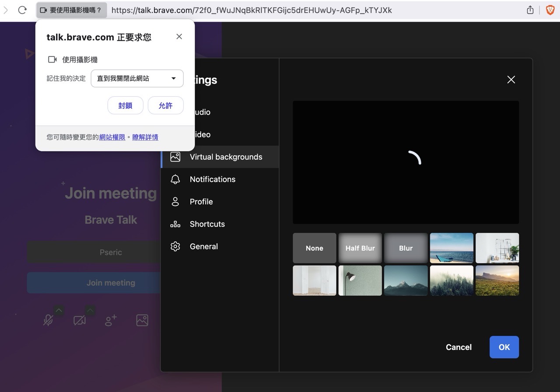Click the Shortcuts icon in the sidebar
The height and width of the screenshot is (392, 560).
coord(175,224)
